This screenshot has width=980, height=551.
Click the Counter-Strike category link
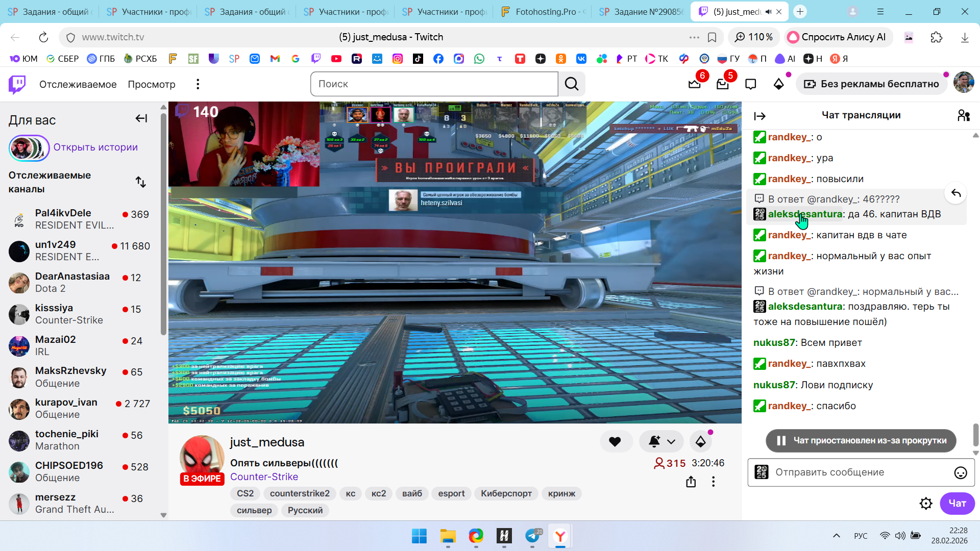tap(264, 477)
